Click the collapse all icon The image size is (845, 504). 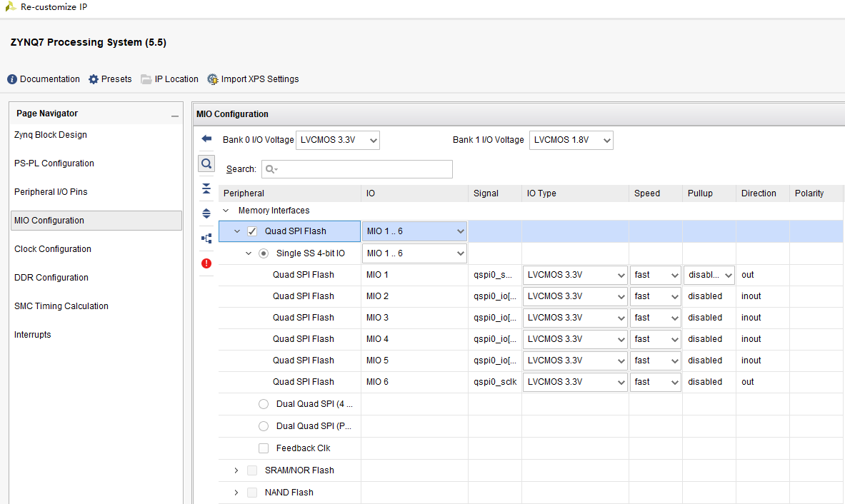pos(206,188)
